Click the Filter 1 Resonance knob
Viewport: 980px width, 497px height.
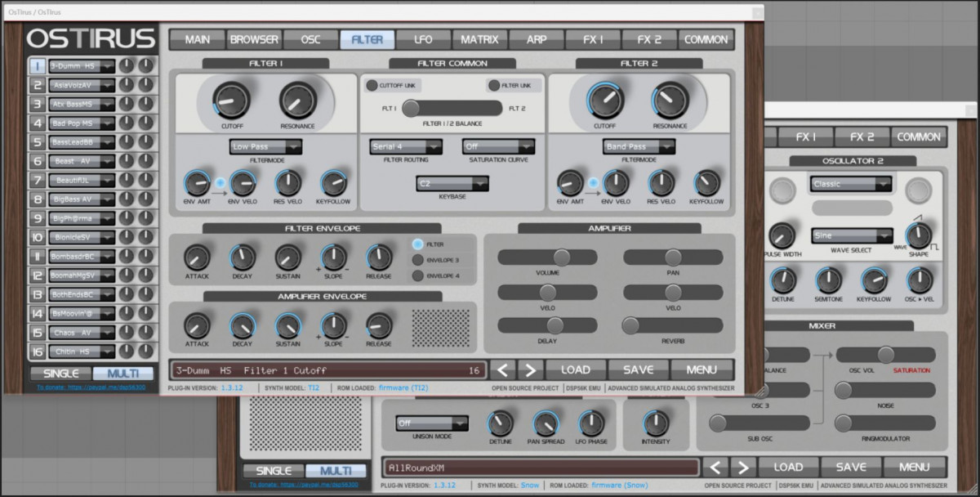coord(297,101)
